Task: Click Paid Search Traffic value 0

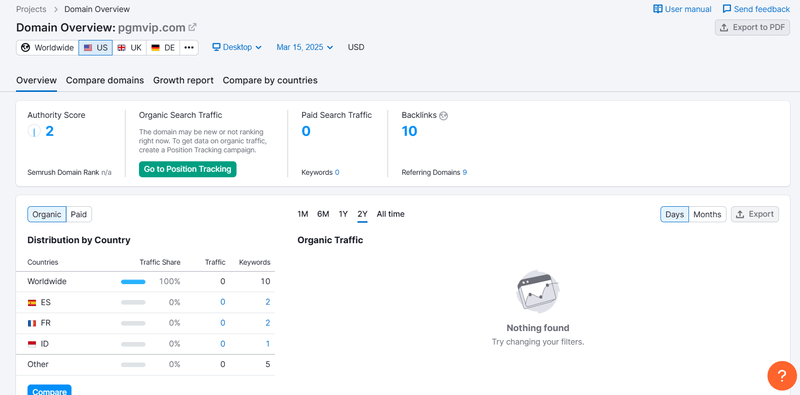Action: pos(306,132)
